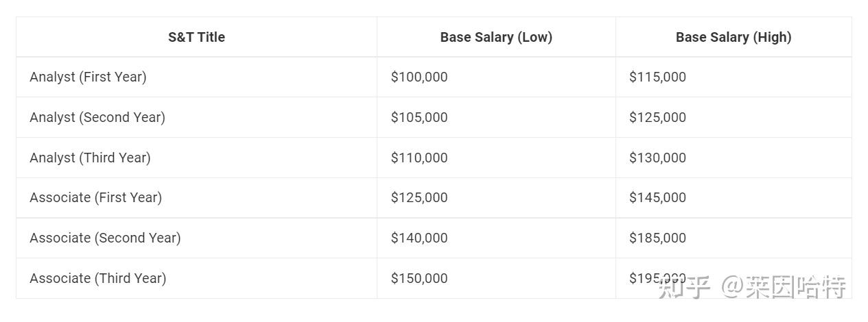Select the Analyst (Second Year) row title
This screenshot has height=322, width=868.
(97, 117)
